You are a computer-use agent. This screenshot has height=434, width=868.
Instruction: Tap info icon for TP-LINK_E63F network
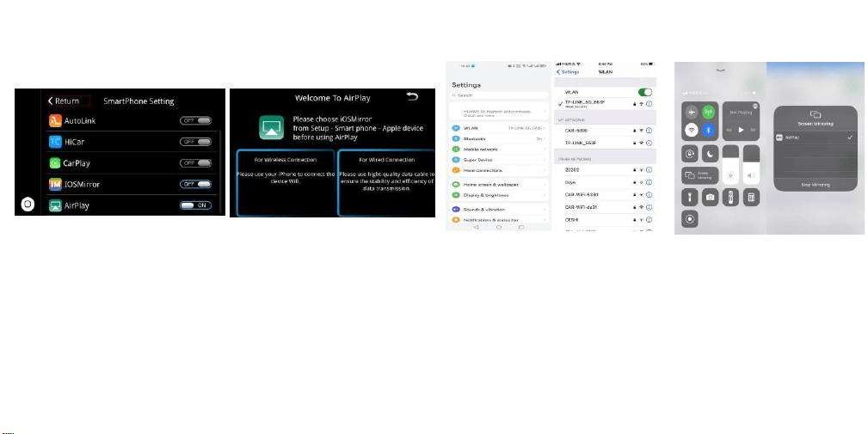pos(649,144)
